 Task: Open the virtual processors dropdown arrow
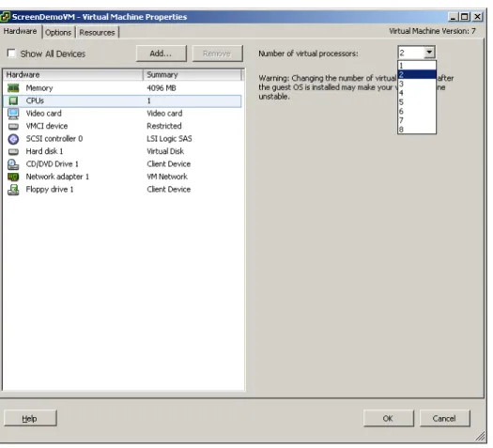tap(429, 53)
